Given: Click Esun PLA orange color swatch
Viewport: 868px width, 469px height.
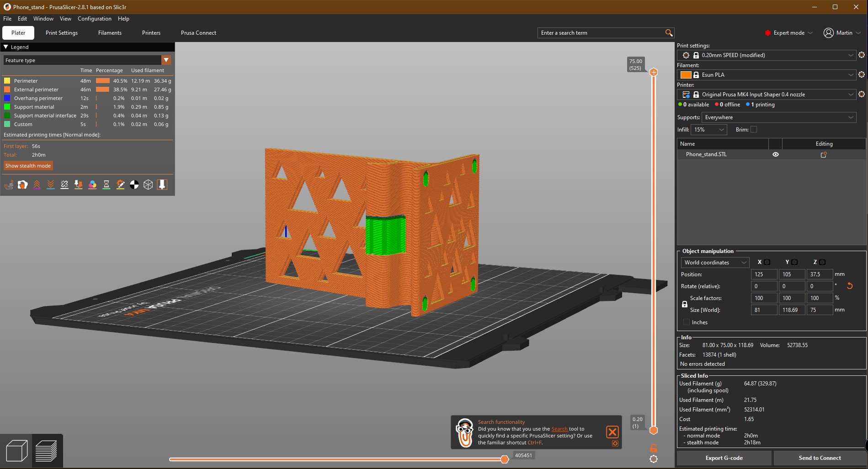Looking at the screenshot, I should 686,75.
